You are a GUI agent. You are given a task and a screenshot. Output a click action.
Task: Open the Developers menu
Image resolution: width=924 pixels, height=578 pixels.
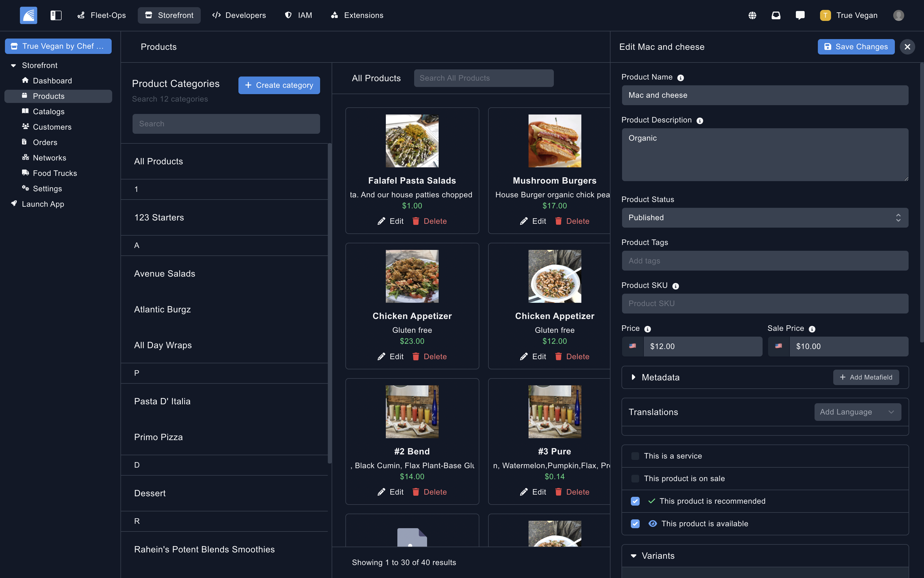239,15
